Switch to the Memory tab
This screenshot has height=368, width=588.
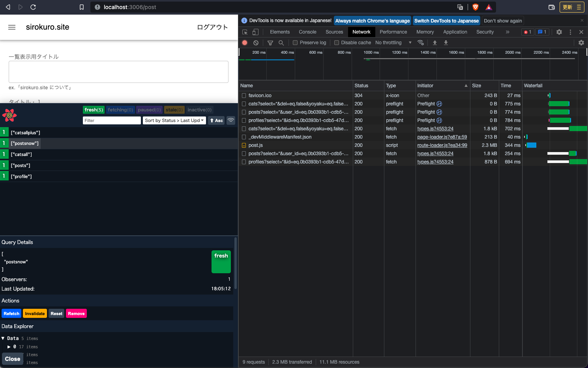(425, 32)
